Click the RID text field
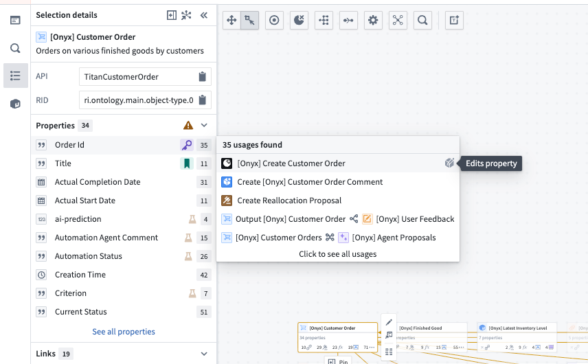The height and width of the screenshot is (364, 588). (x=136, y=100)
